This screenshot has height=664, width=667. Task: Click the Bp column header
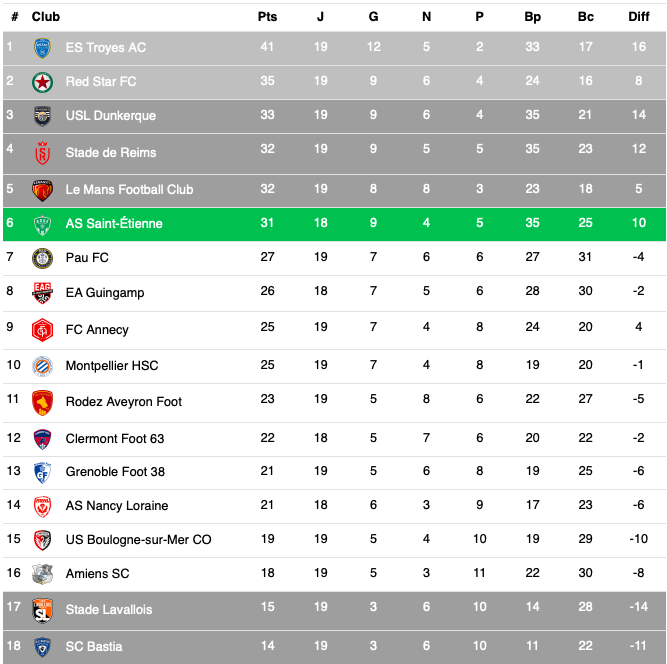click(532, 17)
